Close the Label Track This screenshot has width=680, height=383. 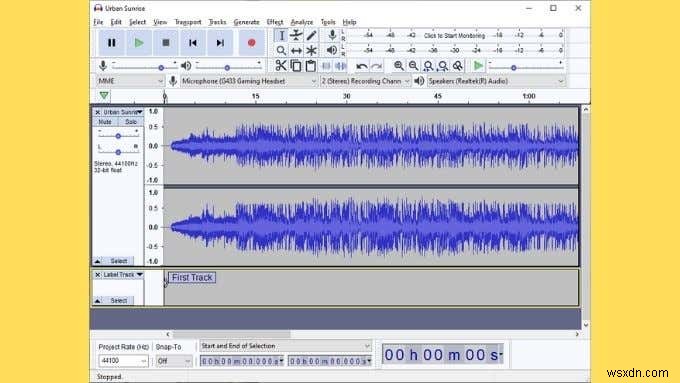click(x=98, y=275)
